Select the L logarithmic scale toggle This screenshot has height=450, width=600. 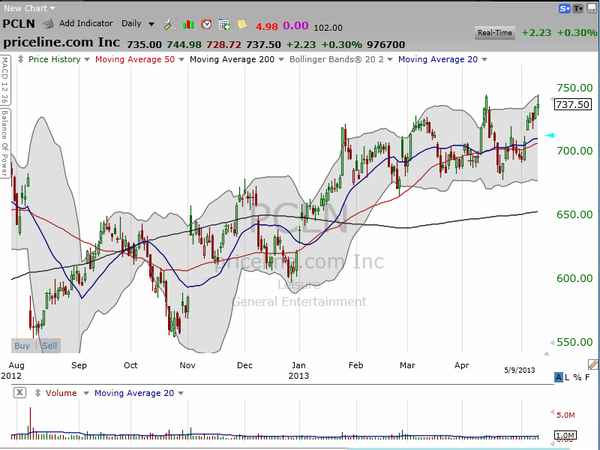point(567,378)
